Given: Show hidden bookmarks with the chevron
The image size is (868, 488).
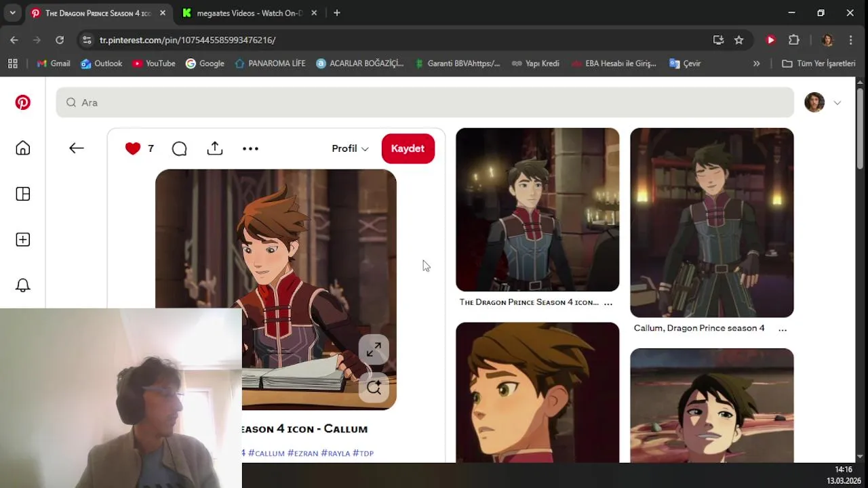Looking at the screenshot, I should click(x=756, y=63).
